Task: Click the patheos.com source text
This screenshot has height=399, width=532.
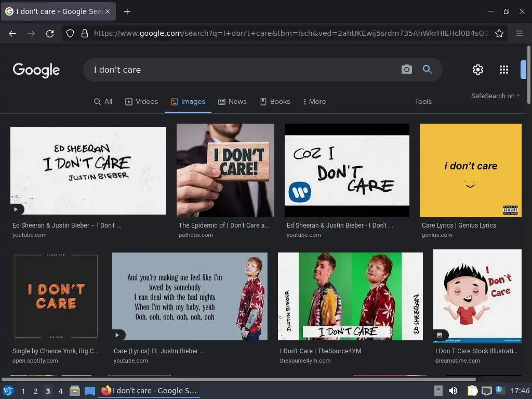Action: click(x=196, y=235)
